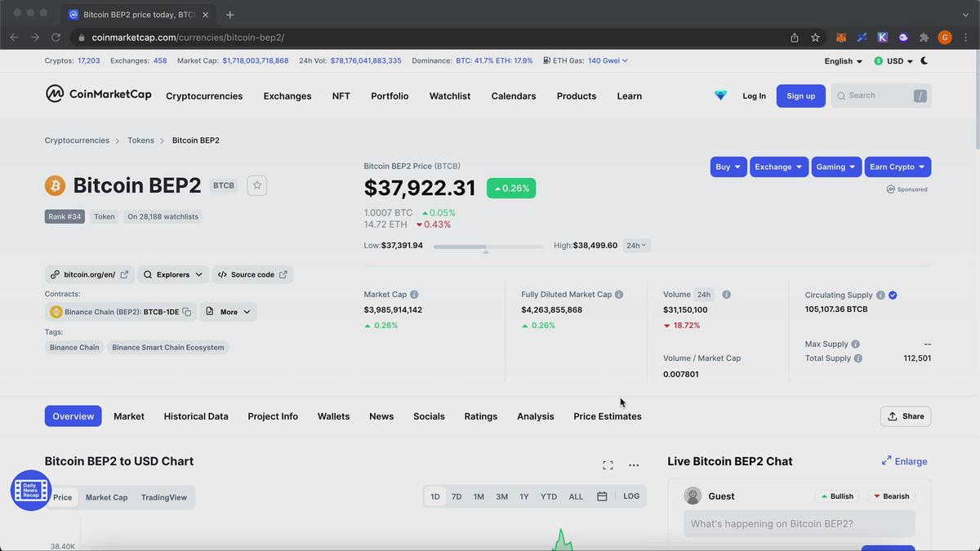Click the Market Cap info icon
The width and height of the screenshot is (980, 551).
click(x=414, y=295)
